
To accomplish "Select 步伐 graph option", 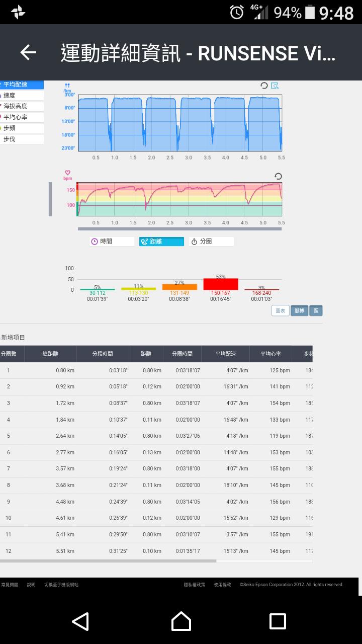I will (x=22, y=139).
